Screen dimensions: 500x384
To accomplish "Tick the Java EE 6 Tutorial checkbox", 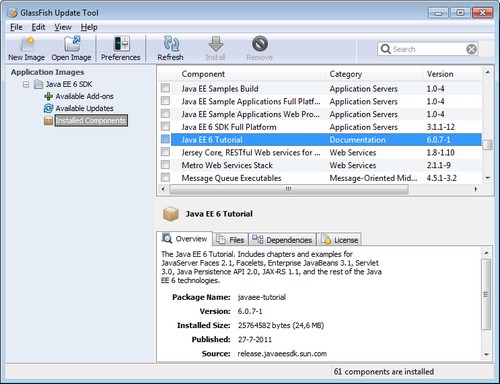I will 165,139.
